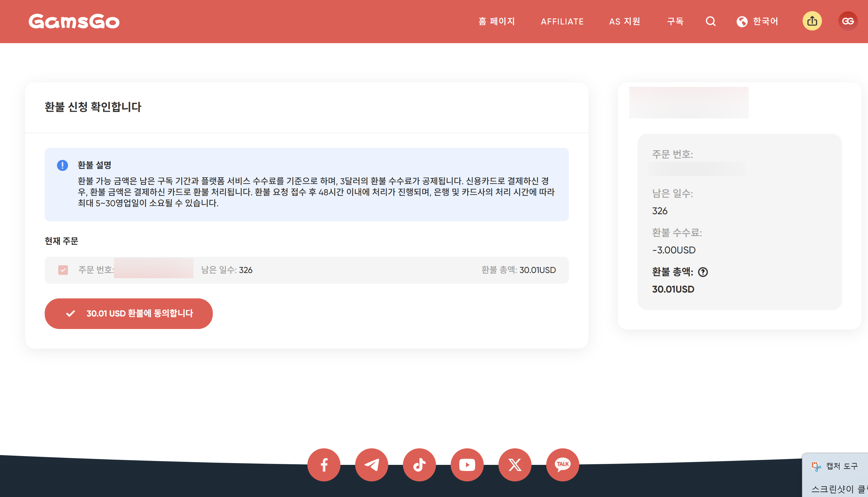Click the globe language icon
Screen dimensions: 868x497
(742, 21)
